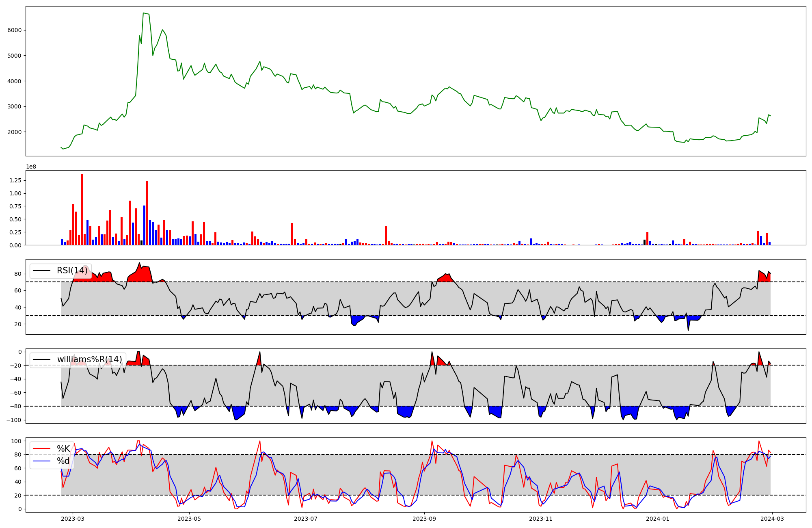Image resolution: width=812 pixels, height=528 pixels.
Task: Click the 2023-11 x-axis date label
Action: 541,519
